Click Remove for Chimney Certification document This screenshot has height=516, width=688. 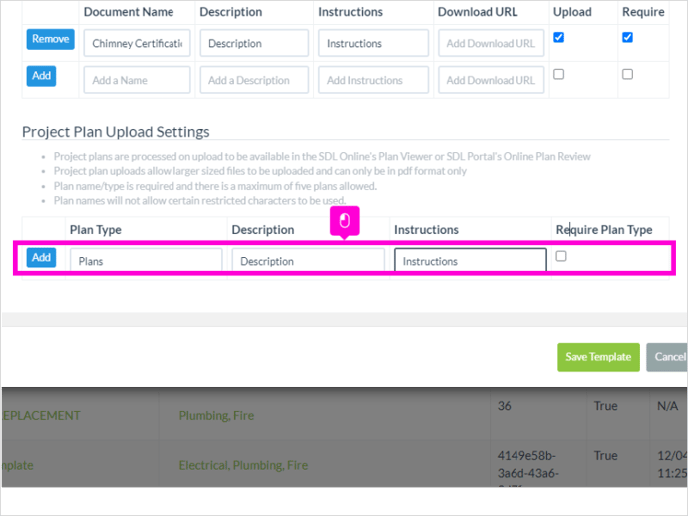pos(50,39)
